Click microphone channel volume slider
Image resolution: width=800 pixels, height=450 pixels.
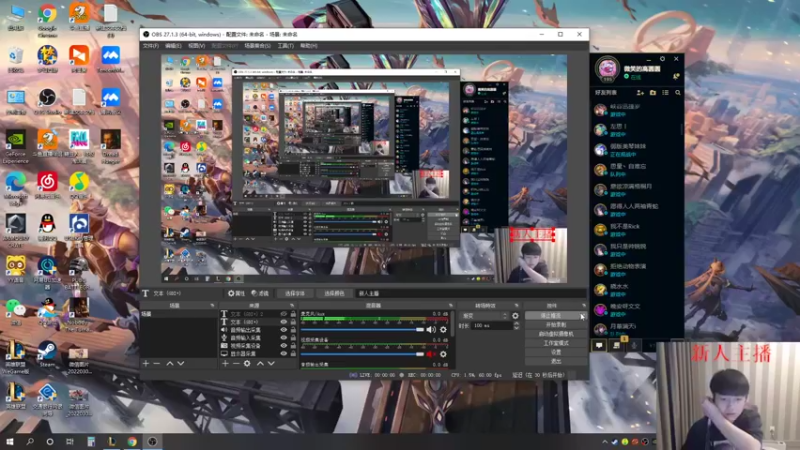pyautogui.click(x=362, y=330)
